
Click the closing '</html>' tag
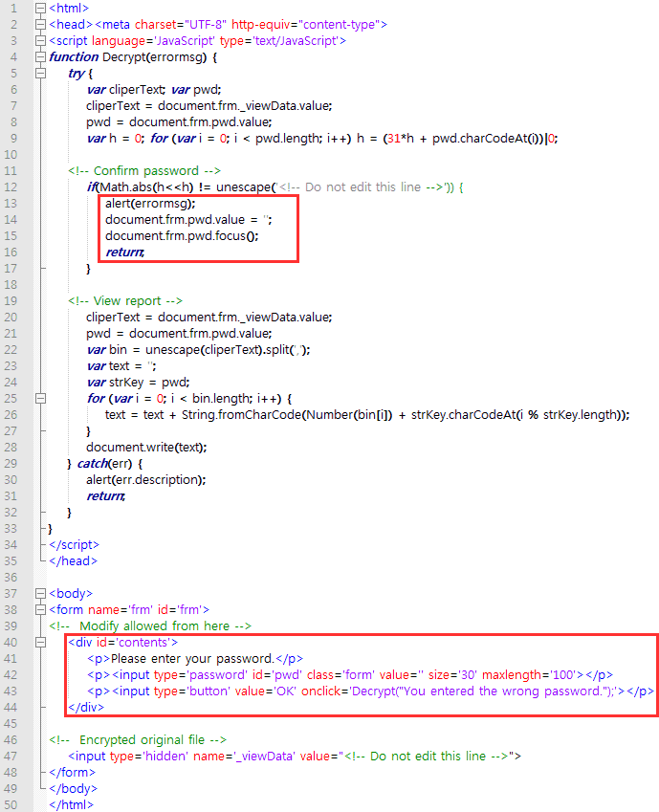[x=72, y=804]
